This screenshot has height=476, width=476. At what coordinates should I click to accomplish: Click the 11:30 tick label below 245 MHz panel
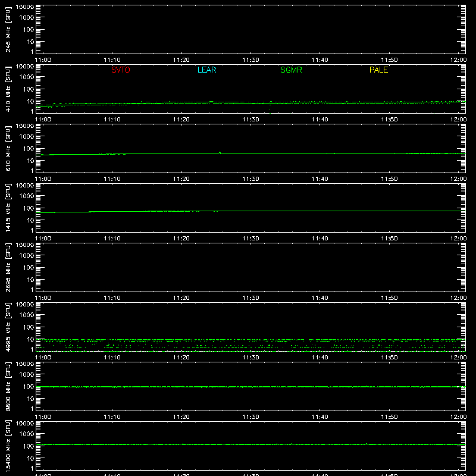pos(250,60)
